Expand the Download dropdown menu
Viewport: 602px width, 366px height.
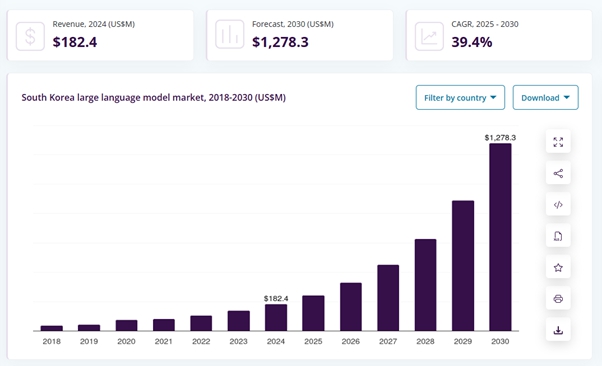click(545, 98)
